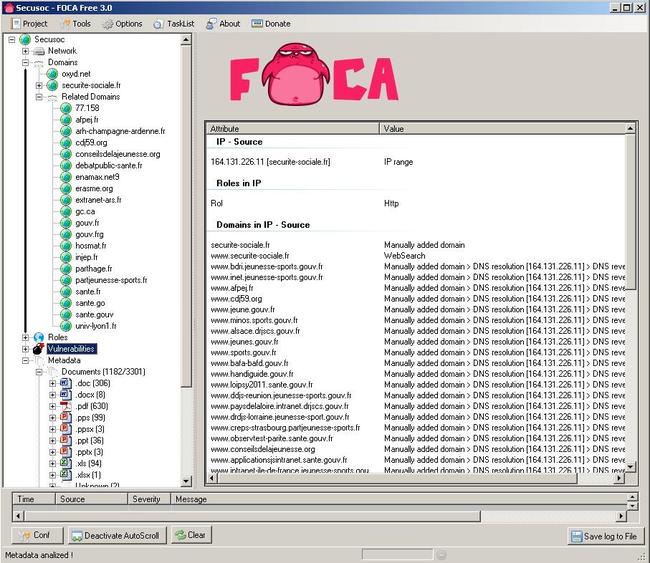Click the Secusoc project root icon

pyautogui.click(x=25, y=39)
